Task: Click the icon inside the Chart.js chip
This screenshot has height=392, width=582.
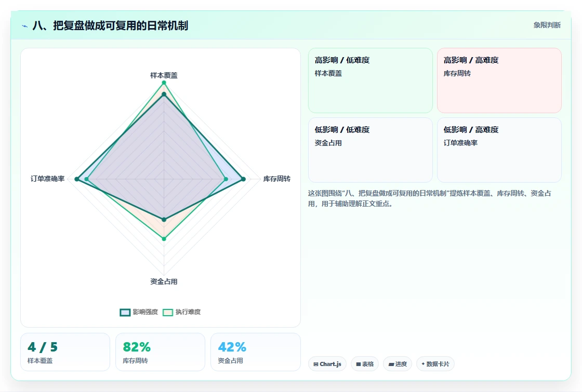Action: click(x=316, y=364)
